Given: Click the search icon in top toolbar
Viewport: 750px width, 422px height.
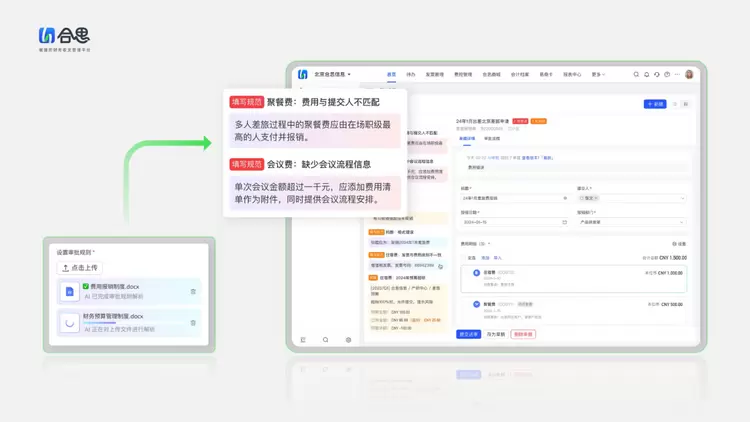Looking at the screenshot, I should point(637,74).
